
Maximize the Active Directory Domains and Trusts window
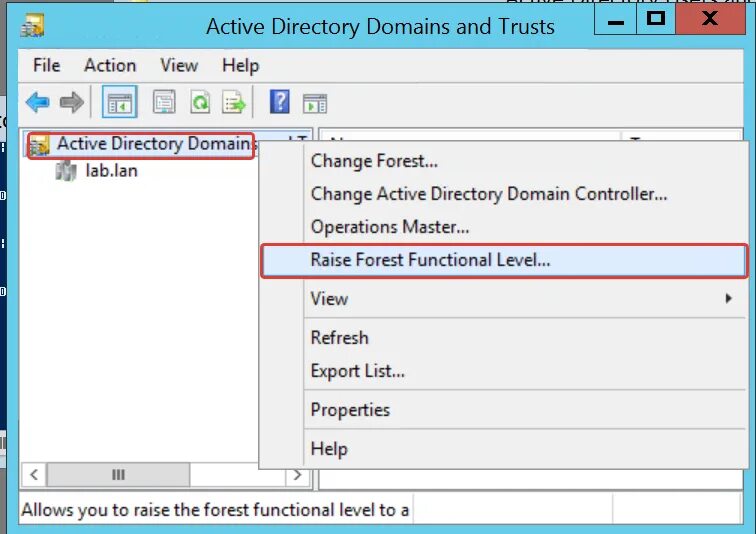pos(656,20)
